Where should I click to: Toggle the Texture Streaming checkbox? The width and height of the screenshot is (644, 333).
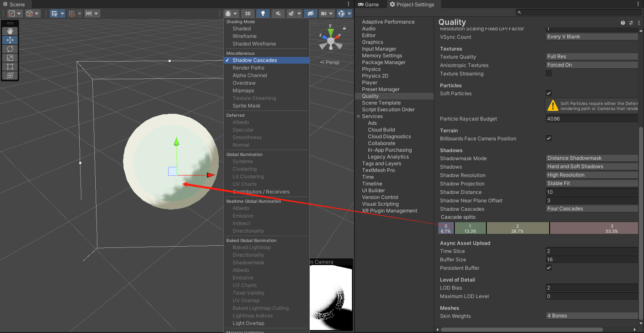click(549, 73)
